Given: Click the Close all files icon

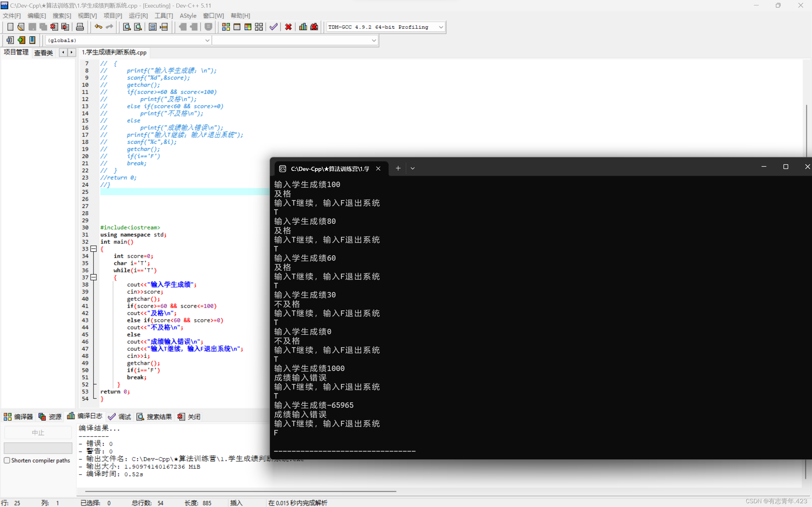Looking at the screenshot, I should (65, 27).
